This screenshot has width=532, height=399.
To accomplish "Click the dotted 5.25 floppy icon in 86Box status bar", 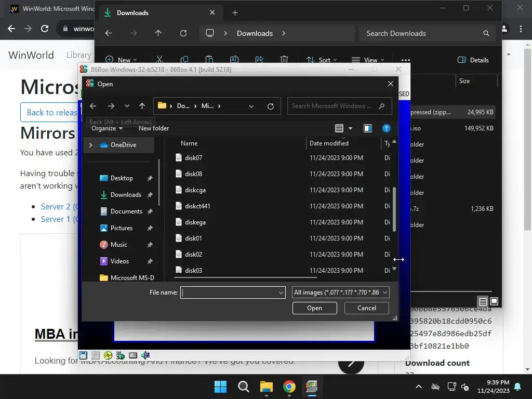I will pyautogui.click(x=96, y=355).
